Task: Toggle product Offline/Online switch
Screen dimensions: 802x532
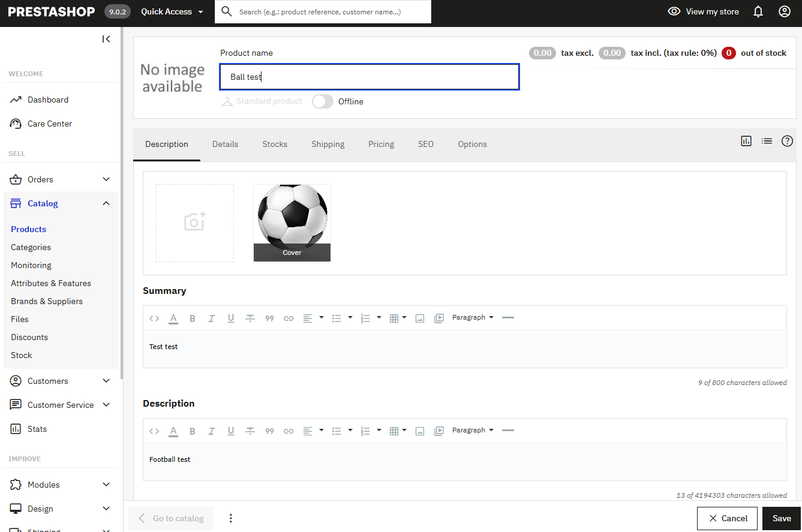Action: [x=323, y=101]
